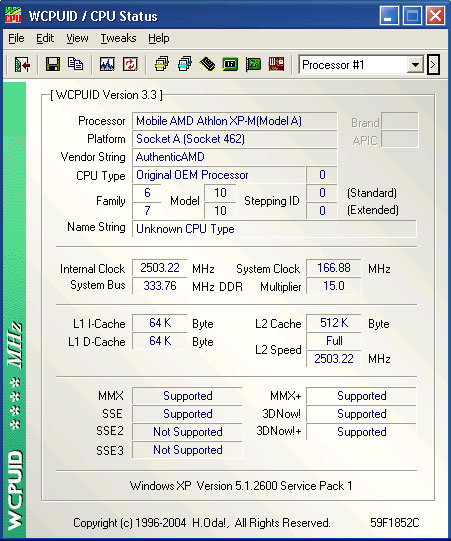This screenshot has width=451, height=541.
Task: Click the cyan-banded stacked windows icon
Action: pyautogui.click(x=185, y=65)
